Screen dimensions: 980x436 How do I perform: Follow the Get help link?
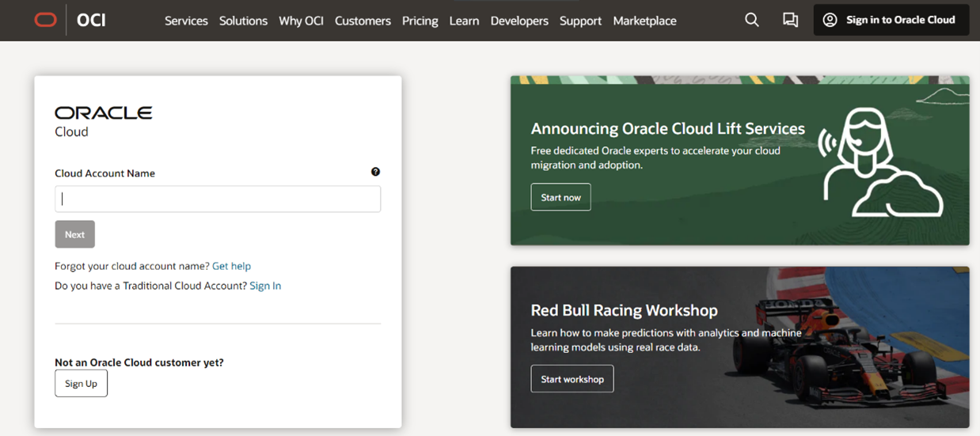(231, 266)
